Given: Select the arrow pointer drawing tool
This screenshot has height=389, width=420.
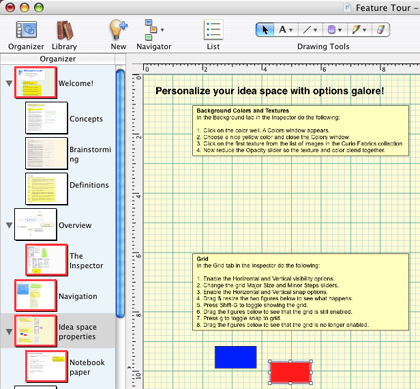Looking at the screenshot, I should pos(265,30).
